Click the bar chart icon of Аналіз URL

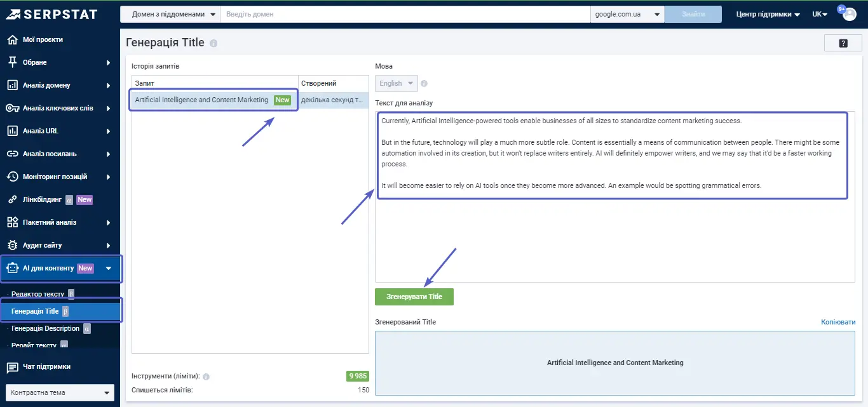(11, 131)
